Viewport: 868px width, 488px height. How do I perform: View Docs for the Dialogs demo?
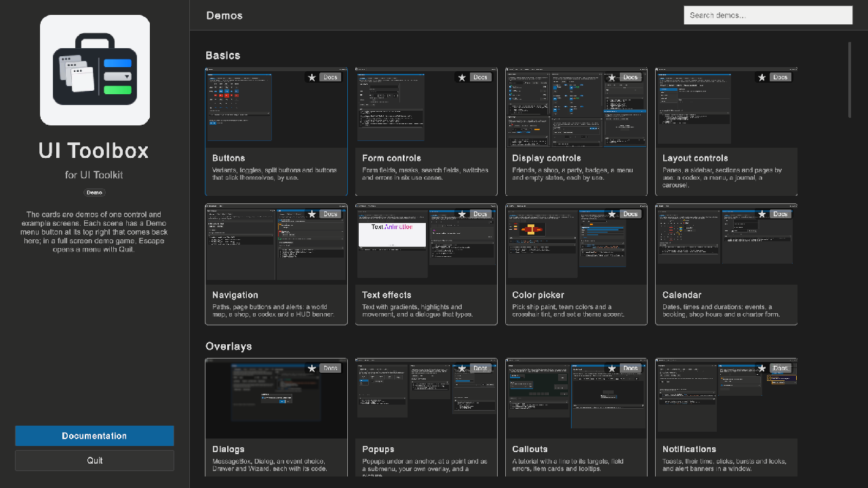click(x=330, y=369)
